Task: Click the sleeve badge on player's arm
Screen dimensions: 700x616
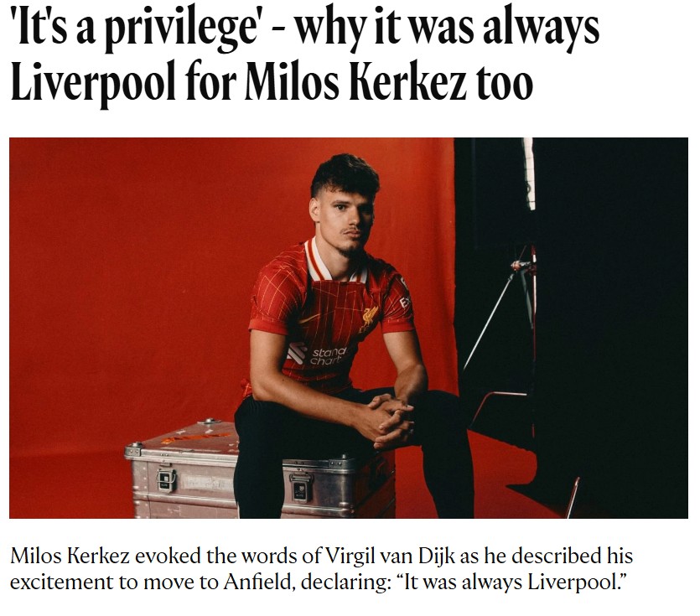Action: pos(403,295)
